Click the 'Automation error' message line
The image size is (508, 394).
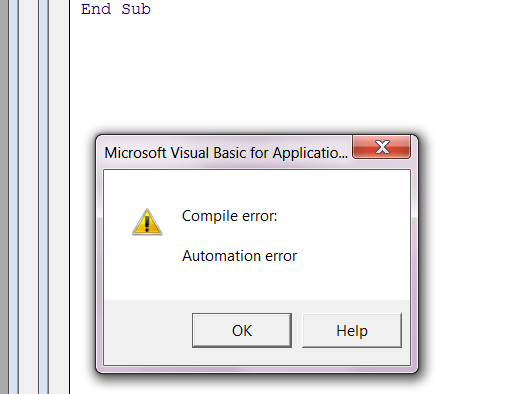click(239, 256)
